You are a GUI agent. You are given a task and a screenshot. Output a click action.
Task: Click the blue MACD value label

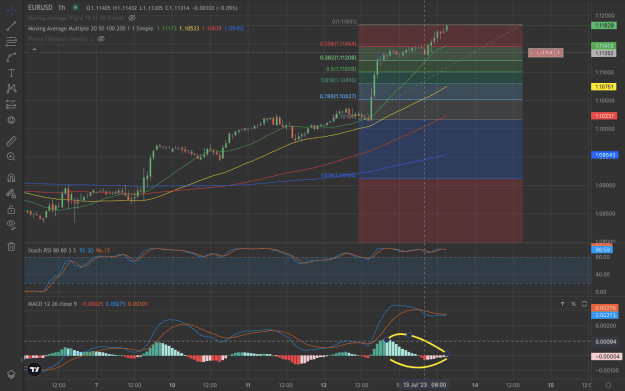(604, 315)
